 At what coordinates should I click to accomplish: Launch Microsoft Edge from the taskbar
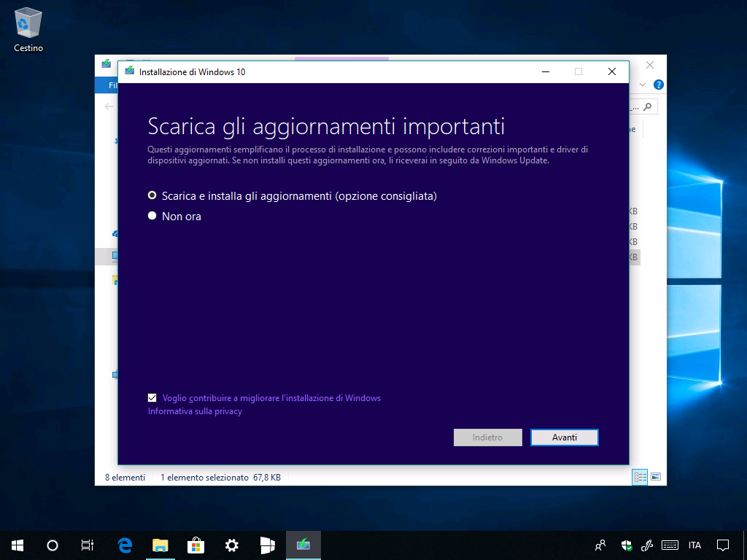tap(125, 545)
